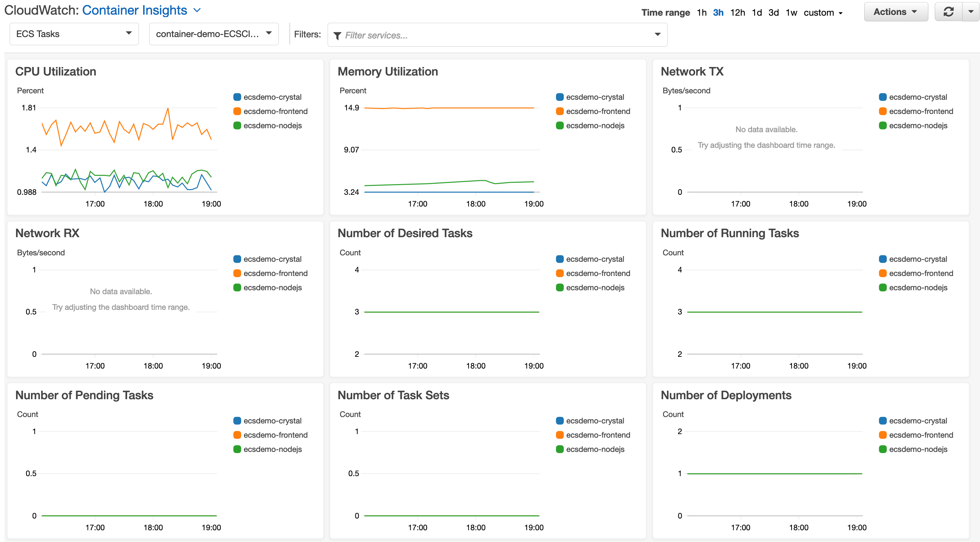The height and width of the screenshot is (542, 980).
Task: Click the refresh dashboard icon
Action: (948, 12)
